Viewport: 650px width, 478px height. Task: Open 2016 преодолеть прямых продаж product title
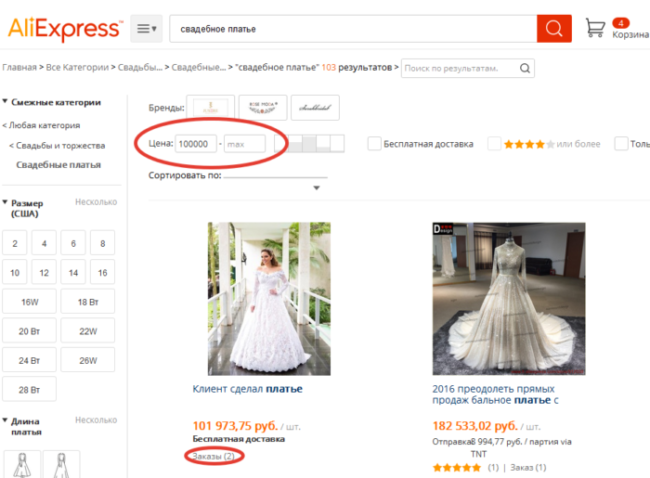tap(495, 394)
